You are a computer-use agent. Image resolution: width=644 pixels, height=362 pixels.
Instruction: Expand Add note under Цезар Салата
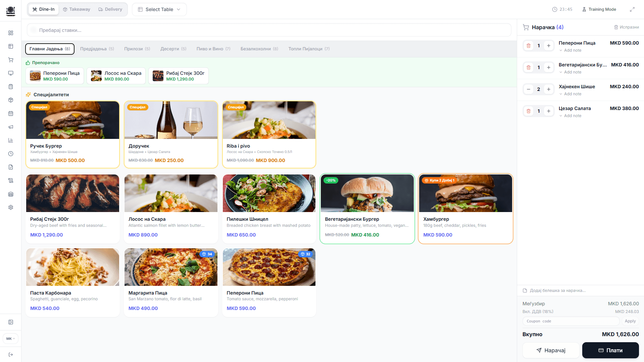tap(570, 116)
